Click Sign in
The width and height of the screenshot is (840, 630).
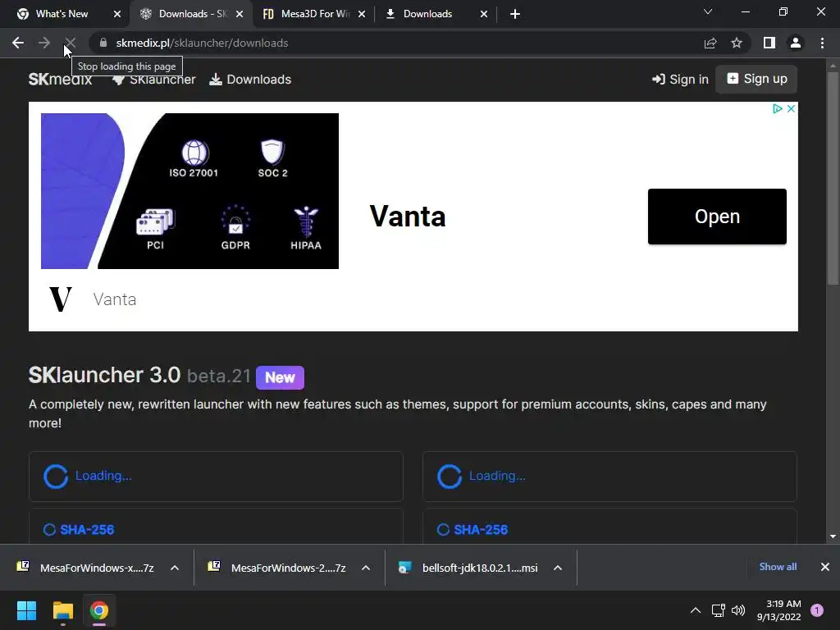680,80
